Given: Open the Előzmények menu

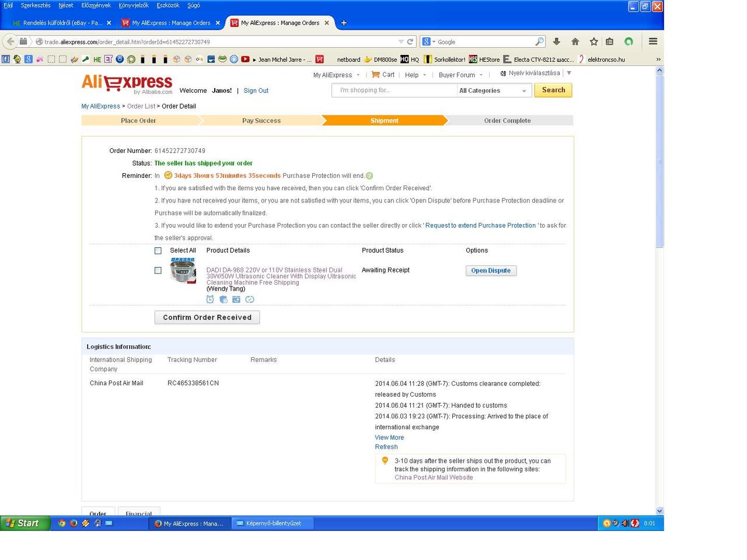Looking at the screenshot, I should pos(96,5).
